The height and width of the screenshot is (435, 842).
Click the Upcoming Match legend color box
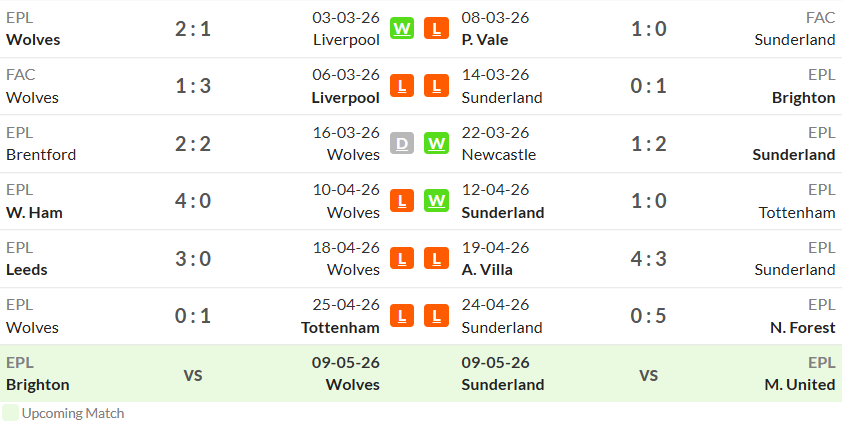[x=10, y=413]
